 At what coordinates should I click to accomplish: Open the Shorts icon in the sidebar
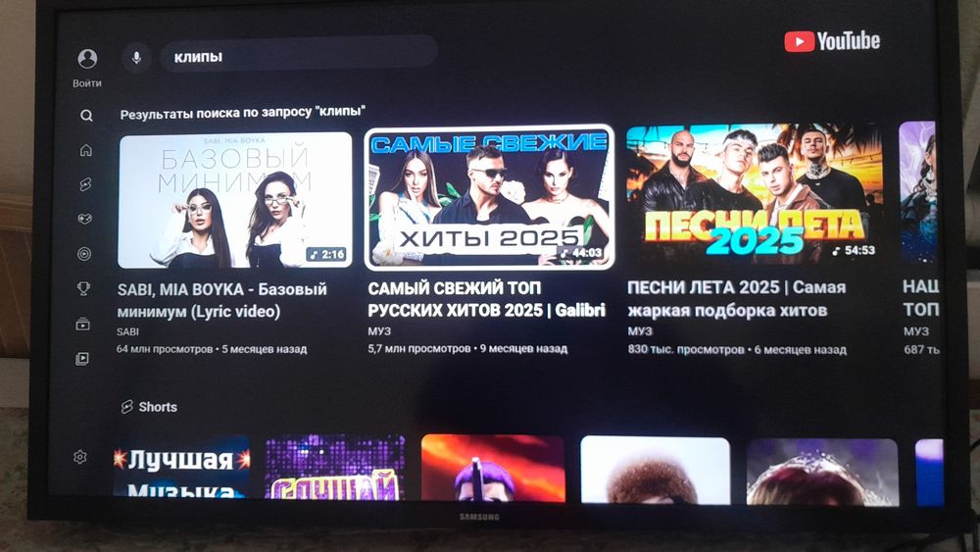(85, 184)
